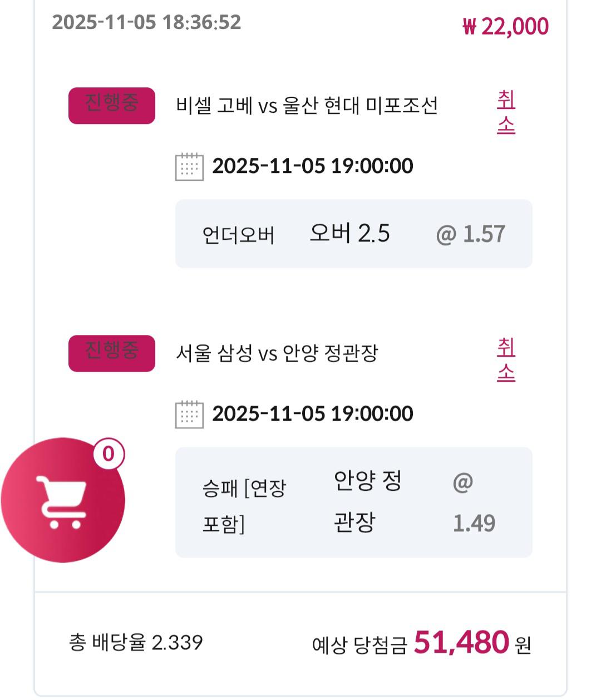Select the 비셀 고베 vs 울산 현대 미포조선 title
This screenshot has height=700, width=601.
click(x=307, y=105)
